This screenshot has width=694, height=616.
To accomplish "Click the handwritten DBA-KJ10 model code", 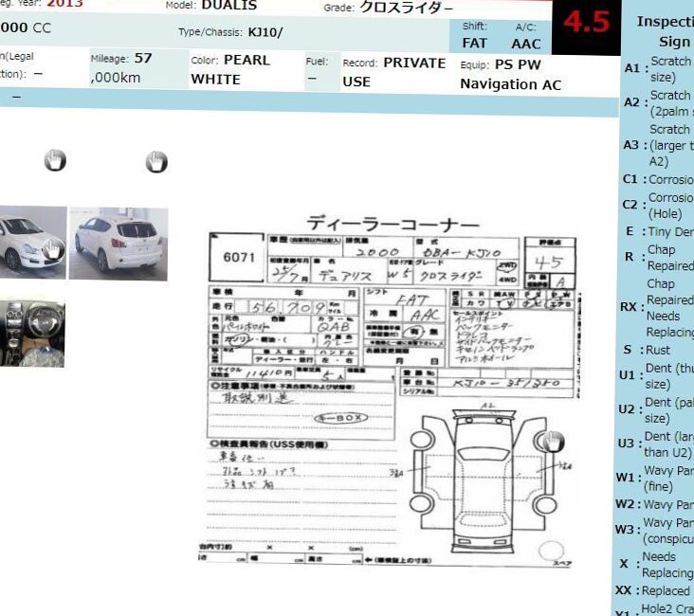I will point(462,253).
